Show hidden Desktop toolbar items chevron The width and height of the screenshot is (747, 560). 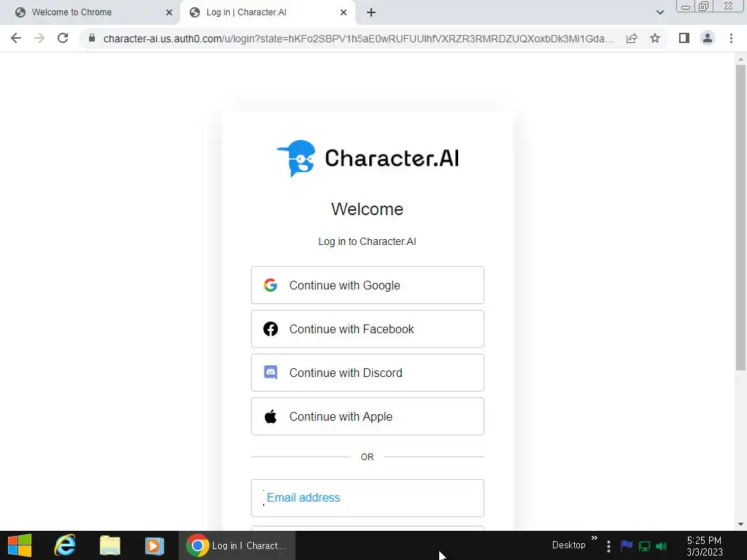click(x=594, y=538)
